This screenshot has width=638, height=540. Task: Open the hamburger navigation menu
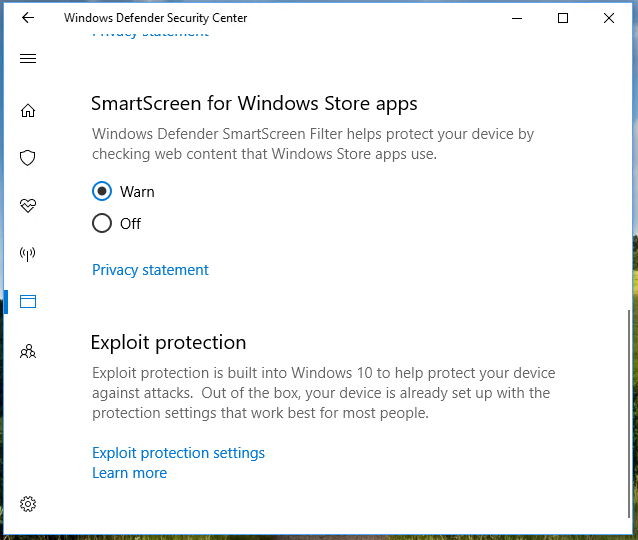(x=28, y=59)
